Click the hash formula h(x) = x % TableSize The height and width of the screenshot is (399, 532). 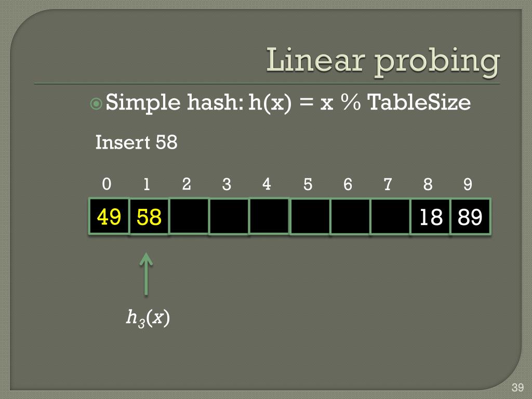pos(360,102)
